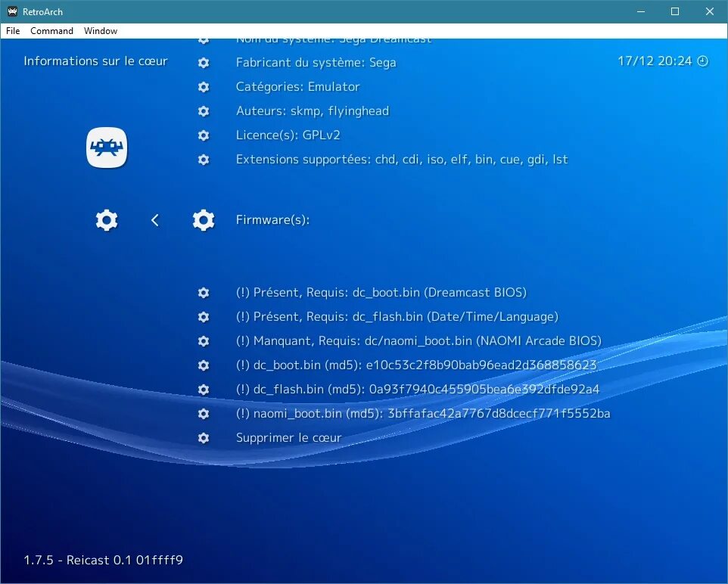
Task: Click gear icon beside Supprimer le cœur
Action: (204, 438)
